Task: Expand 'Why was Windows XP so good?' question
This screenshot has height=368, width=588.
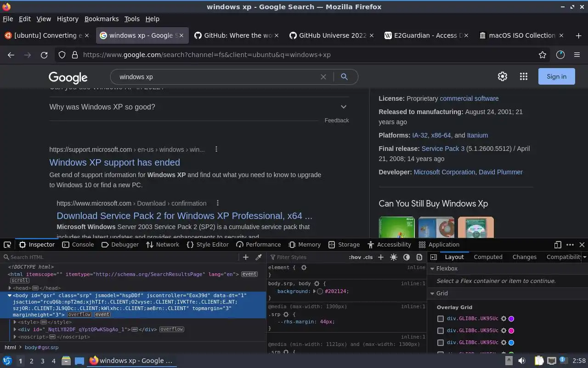Action: pyautogui.click(x=199, y=107)
